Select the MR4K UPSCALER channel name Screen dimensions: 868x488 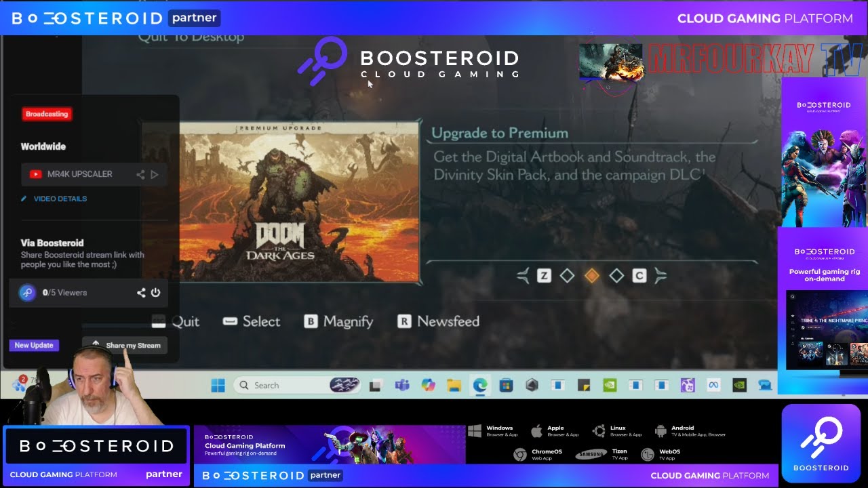(80, 174)
